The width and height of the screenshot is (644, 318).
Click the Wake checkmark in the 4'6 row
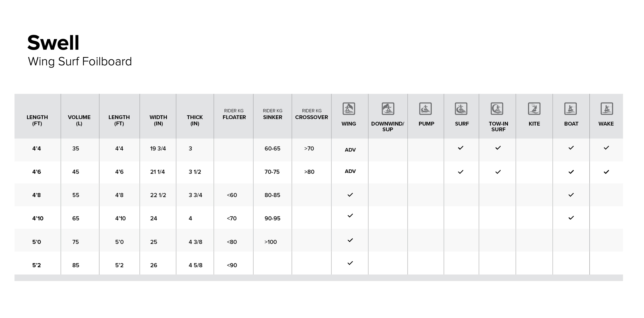coord(606,172)
